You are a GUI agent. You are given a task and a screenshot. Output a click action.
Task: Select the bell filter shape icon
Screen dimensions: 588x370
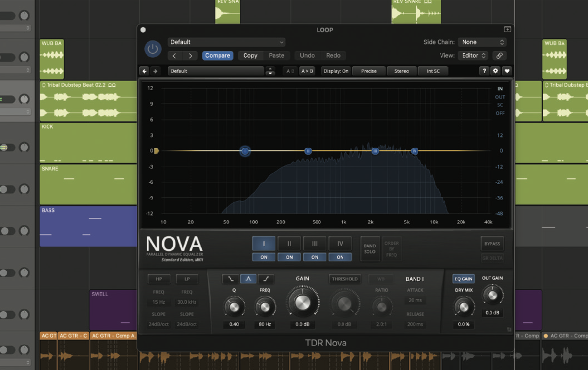[248, 279]
